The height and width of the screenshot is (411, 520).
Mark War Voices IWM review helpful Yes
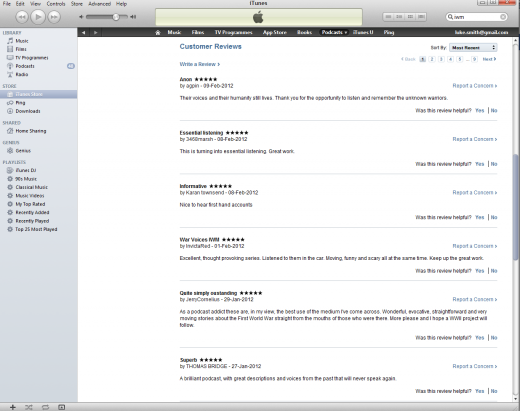click(479, 271)
